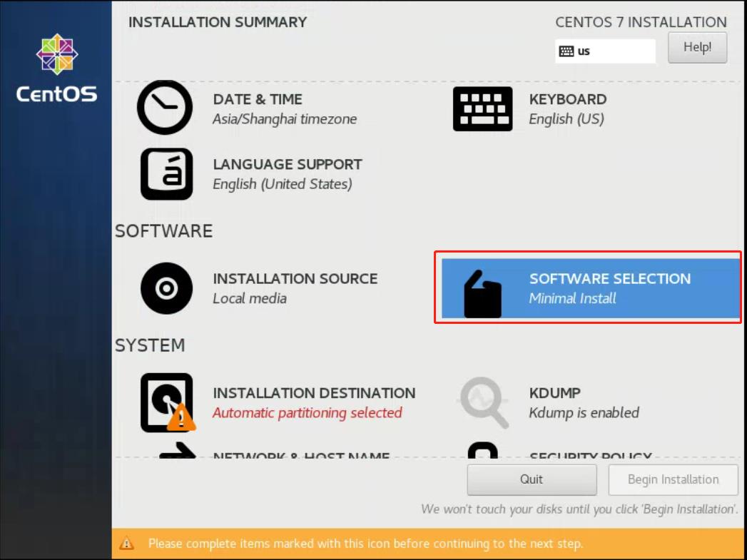Click the Asia/Shanghai timezone text
The image size is (747, 560).
285,119
